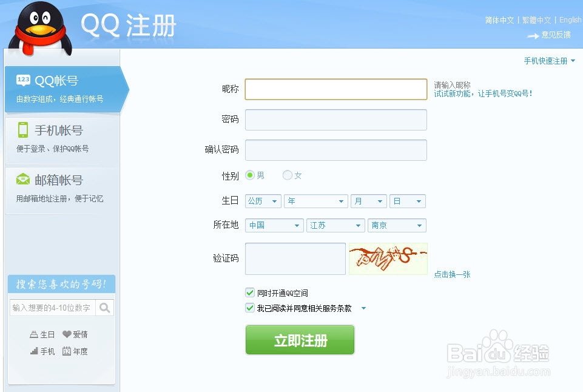583x392 pixels.
Task: Click the 立即注册 green button
Action: 300,340
